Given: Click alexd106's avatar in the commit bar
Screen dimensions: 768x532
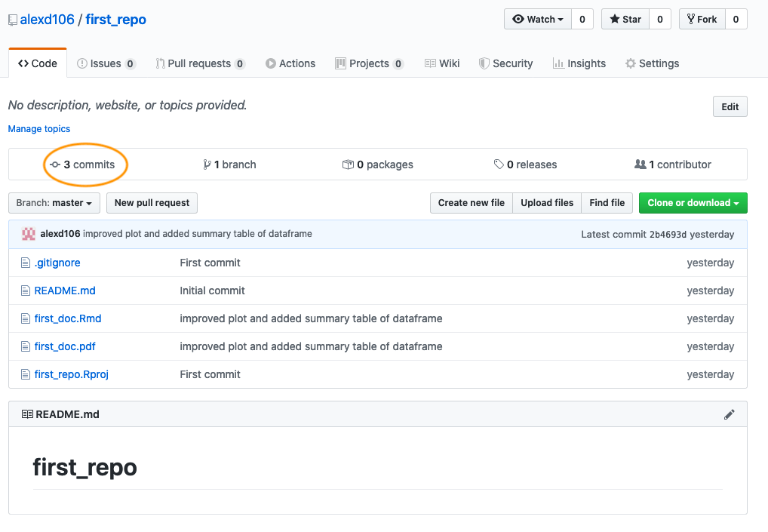Looking at the screenshot, I should click(28, 234).
